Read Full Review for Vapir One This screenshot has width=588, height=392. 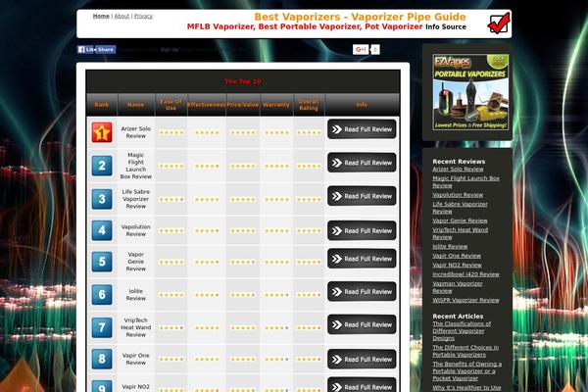pos(362,360)
